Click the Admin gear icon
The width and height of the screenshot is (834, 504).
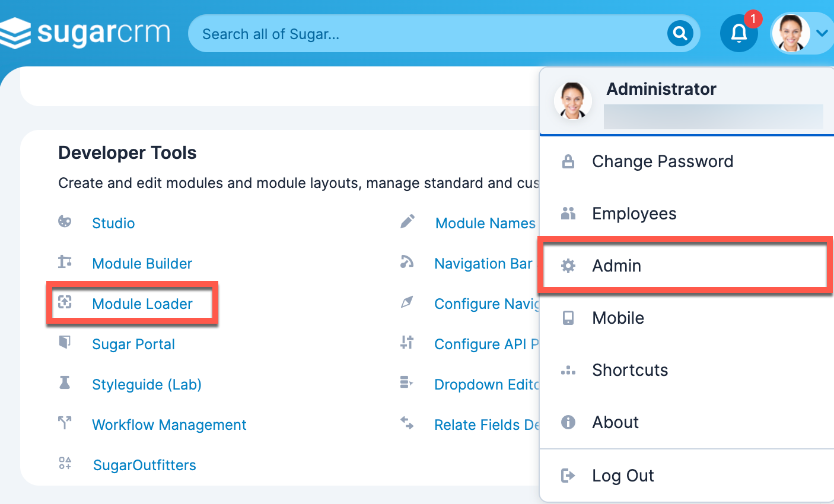(x=568, y=266)
